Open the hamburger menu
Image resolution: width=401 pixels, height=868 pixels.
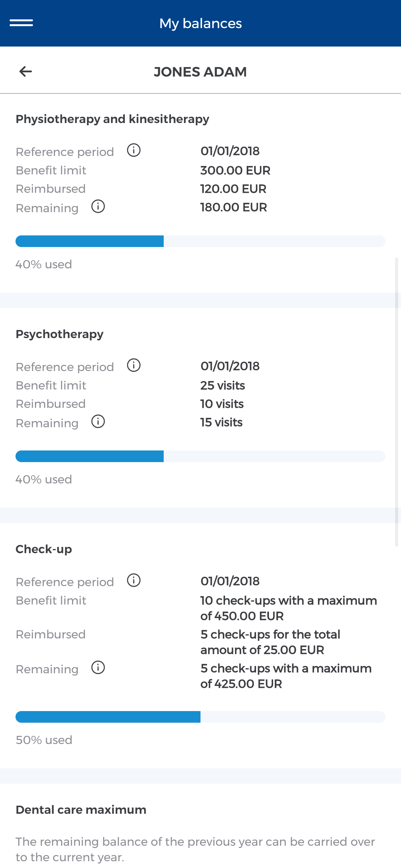[x=21, y=23]
